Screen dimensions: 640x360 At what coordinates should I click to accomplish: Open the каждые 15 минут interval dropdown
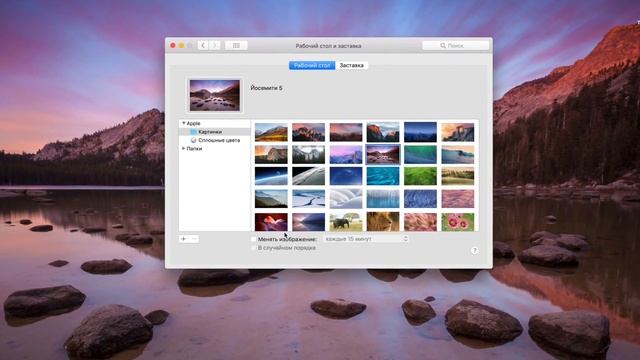pos(366,239)
